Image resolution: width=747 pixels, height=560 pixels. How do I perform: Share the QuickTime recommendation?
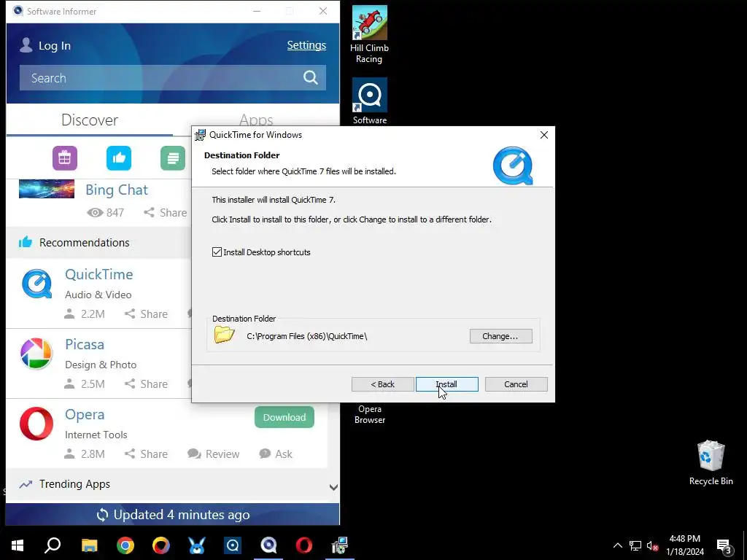coord(146,314)
